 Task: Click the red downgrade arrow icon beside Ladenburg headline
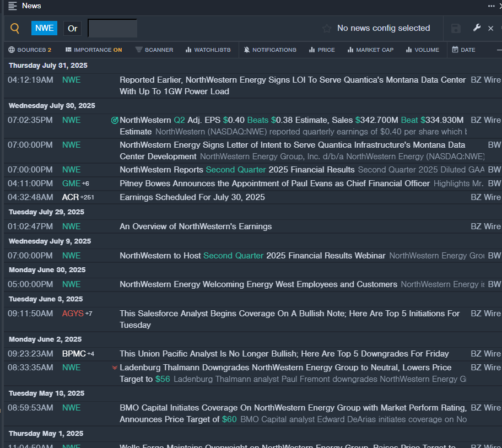coord(115,368)
